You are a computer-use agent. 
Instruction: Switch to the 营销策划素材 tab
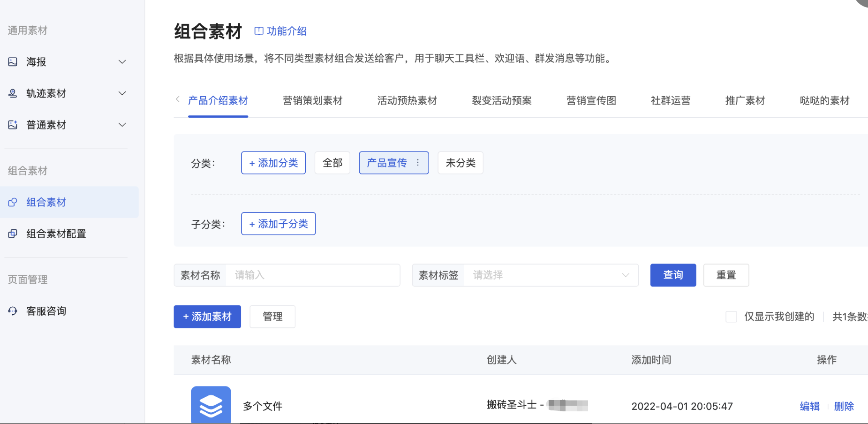point(313,100)
